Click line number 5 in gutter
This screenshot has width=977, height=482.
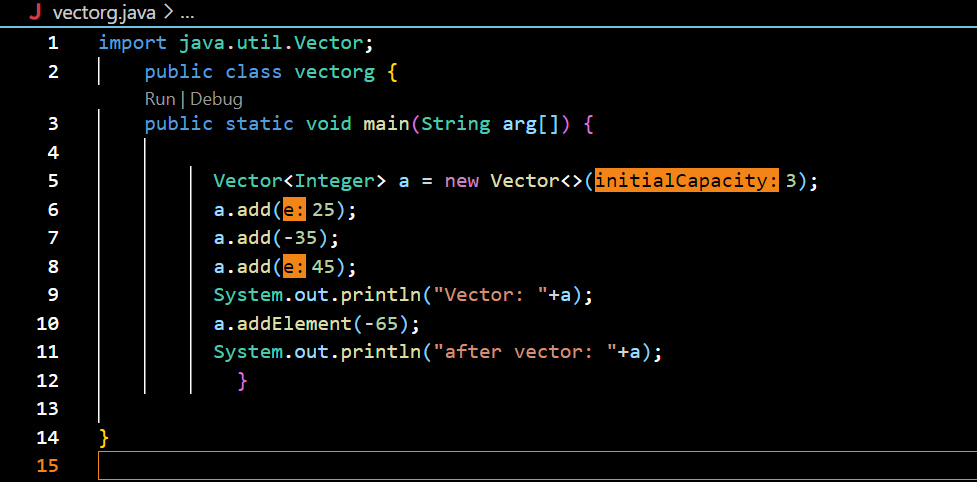click(52, 181)
